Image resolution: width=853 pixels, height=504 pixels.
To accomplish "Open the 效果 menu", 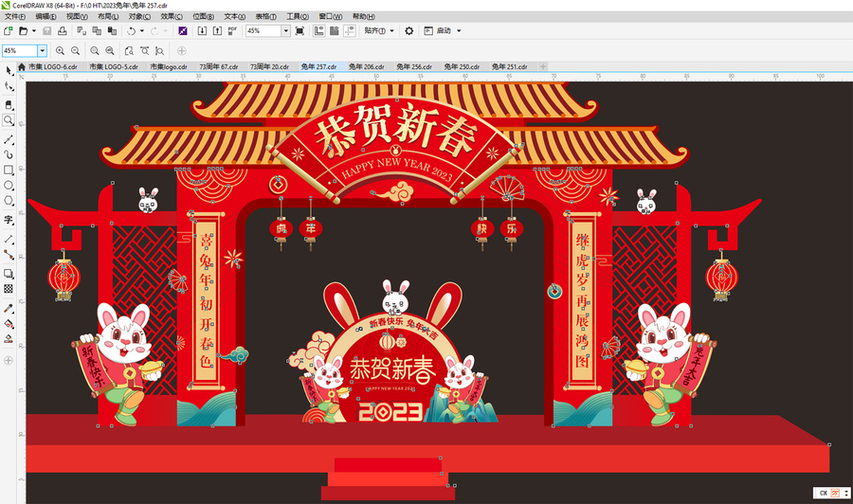I will (172, 16).
